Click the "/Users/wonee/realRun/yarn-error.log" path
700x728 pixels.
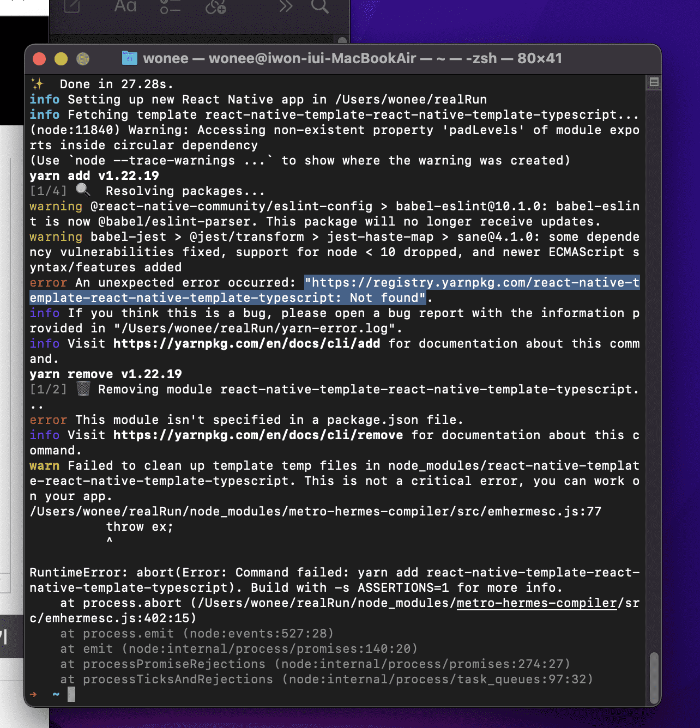tap(254, 329)
